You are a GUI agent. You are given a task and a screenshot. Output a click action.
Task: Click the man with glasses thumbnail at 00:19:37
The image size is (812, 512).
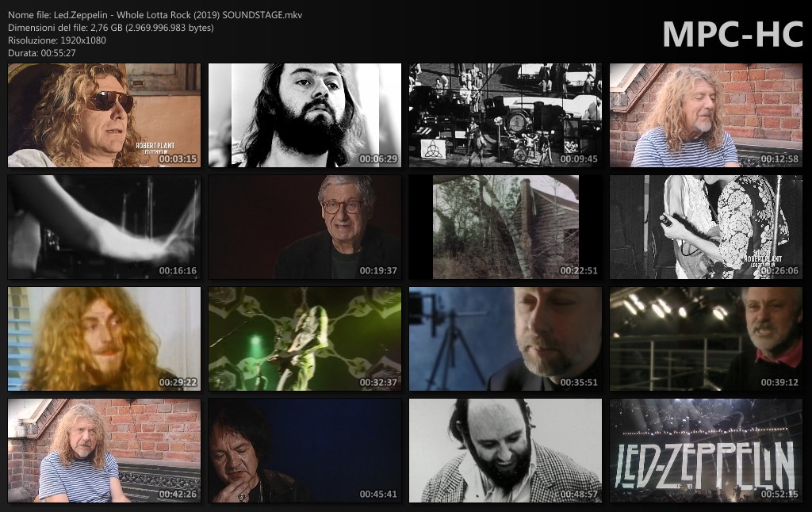point(304,227)
